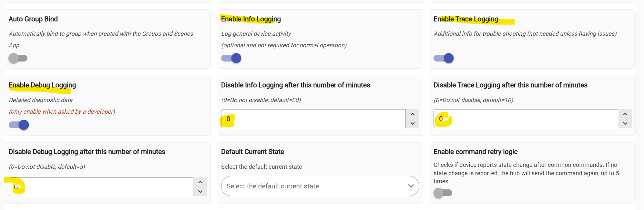Click the 'Enable command retry logic' heading
Viewport: 644px width, 210px height.
click(475, 152)
